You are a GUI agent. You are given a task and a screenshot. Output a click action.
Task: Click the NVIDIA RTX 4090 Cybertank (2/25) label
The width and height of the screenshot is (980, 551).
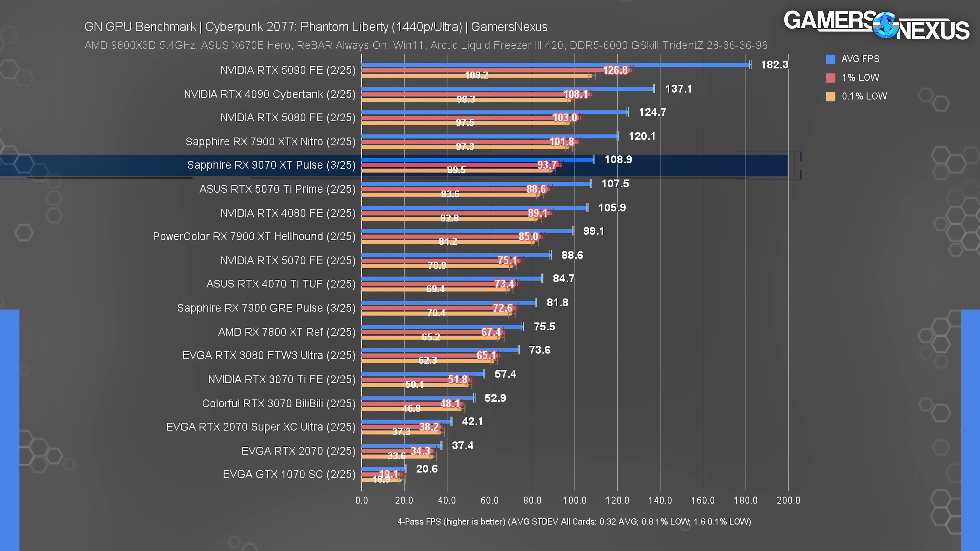270,94
